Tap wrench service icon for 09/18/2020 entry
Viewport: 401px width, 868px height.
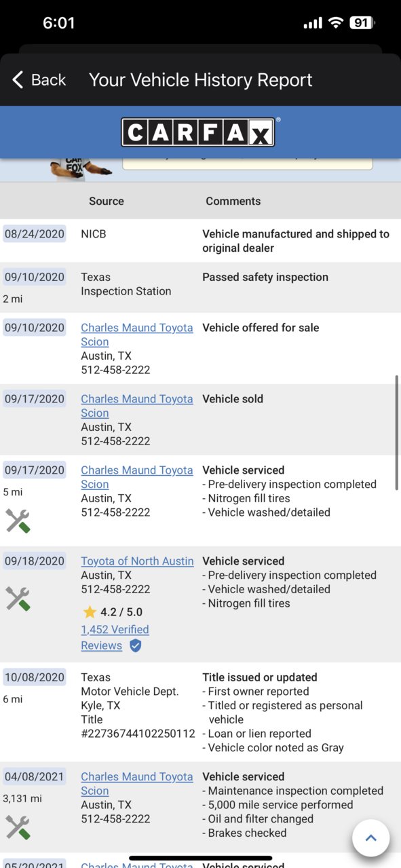pos(18,599)
